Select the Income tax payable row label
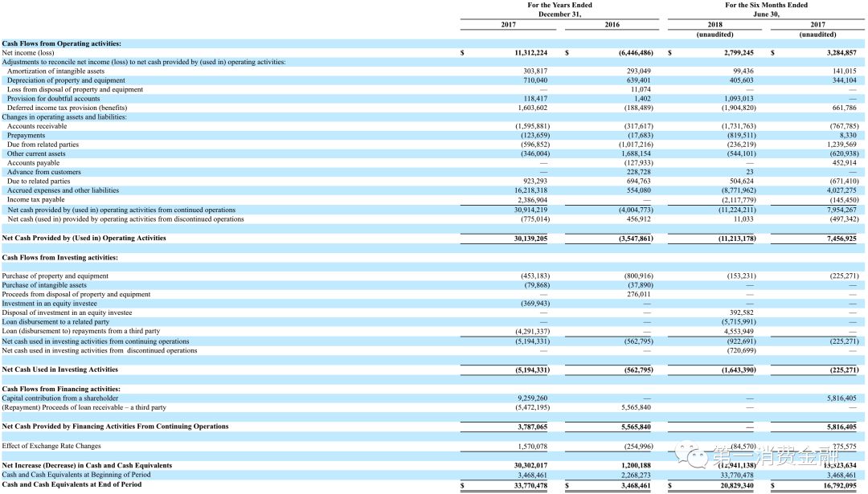The width and height of the screenshot is (868, 494). (38, 199)
